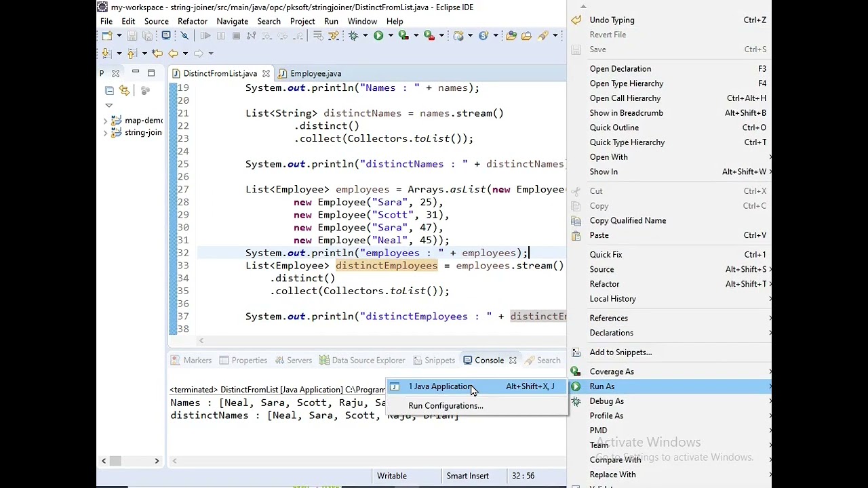The width and height of the screenshot is (868, 488).
Task: Click the Forward navigation arrow icon
Action: 199,53
